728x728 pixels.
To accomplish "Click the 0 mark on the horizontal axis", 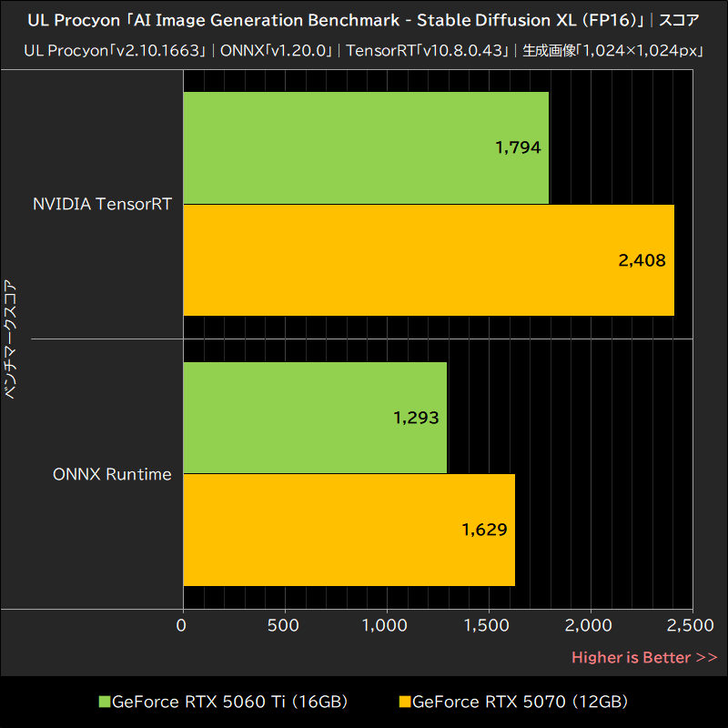I will (182, 626).
